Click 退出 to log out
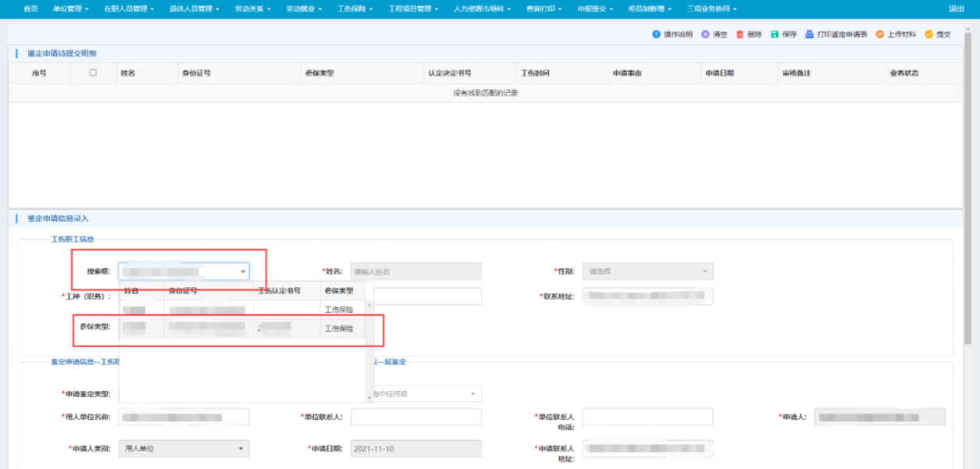980x469 pixels. (956, 9)
